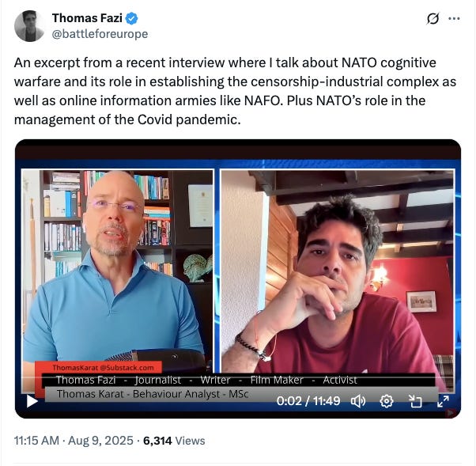Open the @battleforeurope handle link
The width and height of the screenshot is (476, 466).
point(100,34)
